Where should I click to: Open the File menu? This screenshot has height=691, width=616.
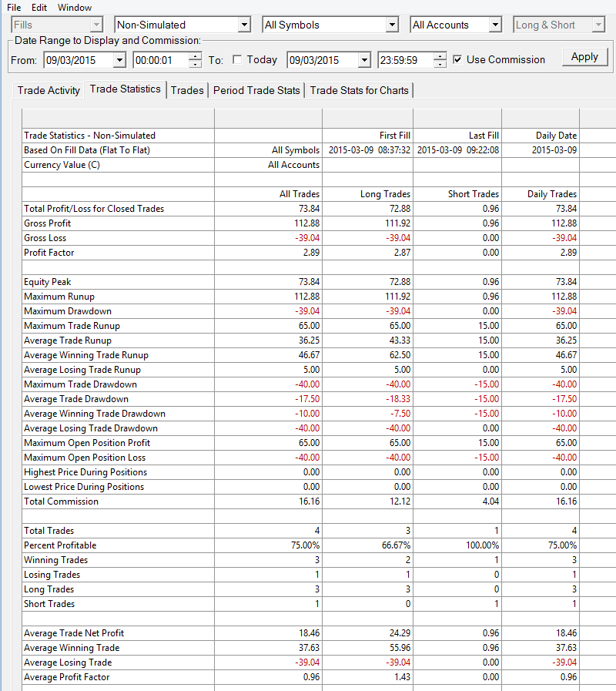click(x=14, y=8)
